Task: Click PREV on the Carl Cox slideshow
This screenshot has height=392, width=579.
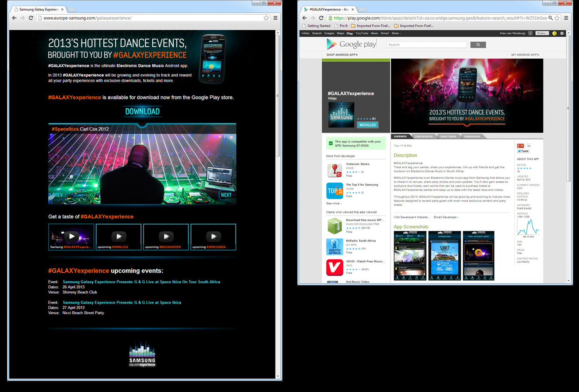Action: (57, 195)
